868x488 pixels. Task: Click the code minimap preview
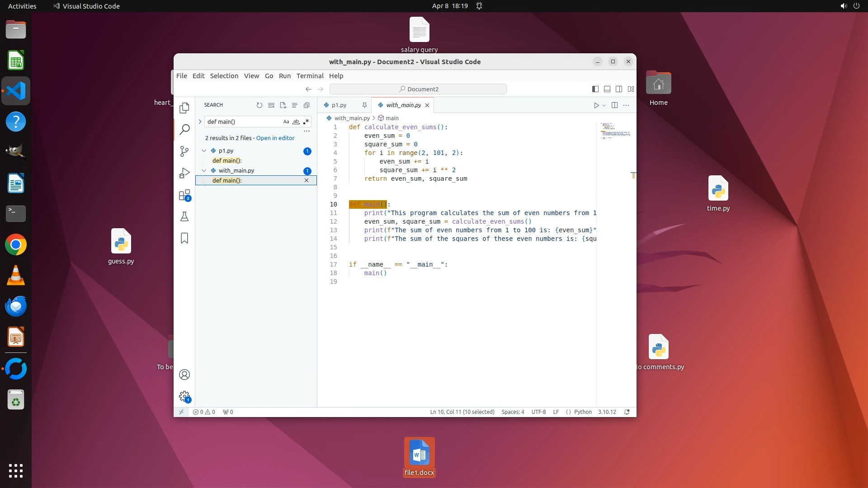(615, 131)
